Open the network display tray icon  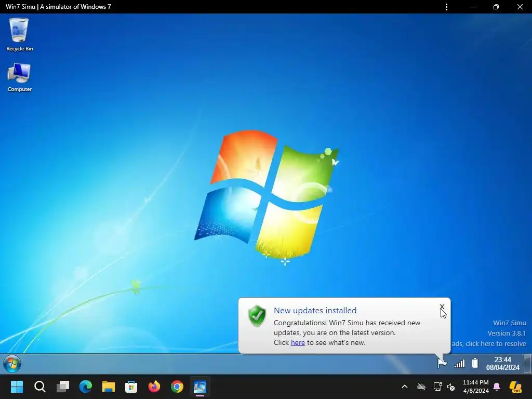(x=437, y=387)
